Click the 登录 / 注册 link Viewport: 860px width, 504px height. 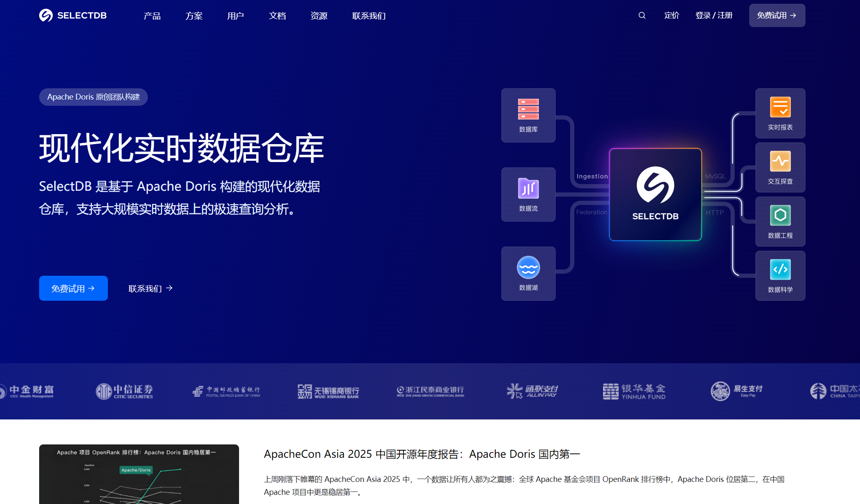714,15
